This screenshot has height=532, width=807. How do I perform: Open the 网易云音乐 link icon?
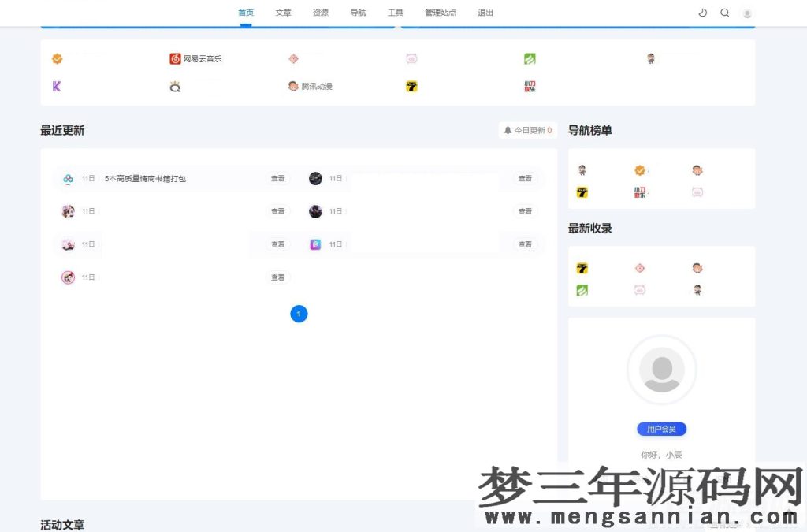[x=174, y=58]
